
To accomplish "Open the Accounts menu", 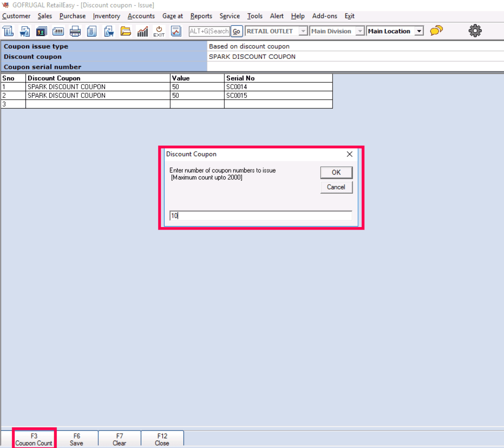I will [x=141, y=16].
